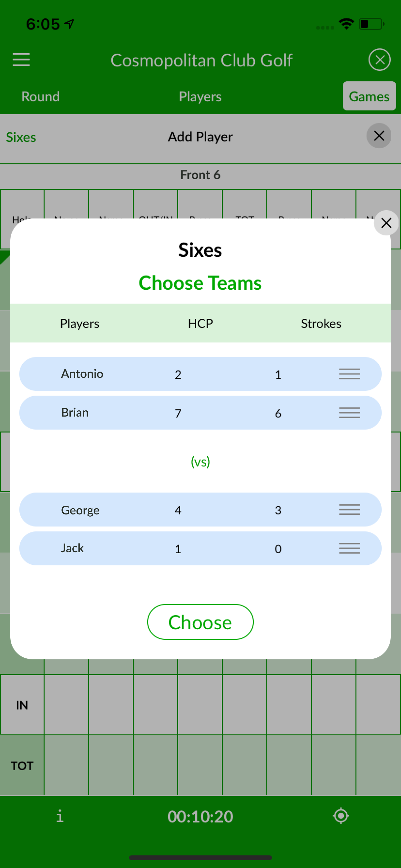The width and height of the screenshot is (401, 868).
Task: Select the Brian player row
Action: coord(169,412)
